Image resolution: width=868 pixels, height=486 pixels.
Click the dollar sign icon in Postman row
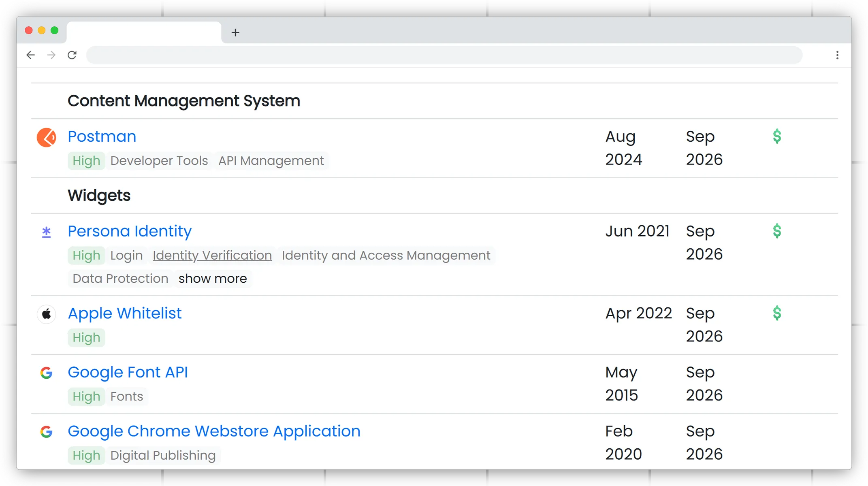point(777,136)
